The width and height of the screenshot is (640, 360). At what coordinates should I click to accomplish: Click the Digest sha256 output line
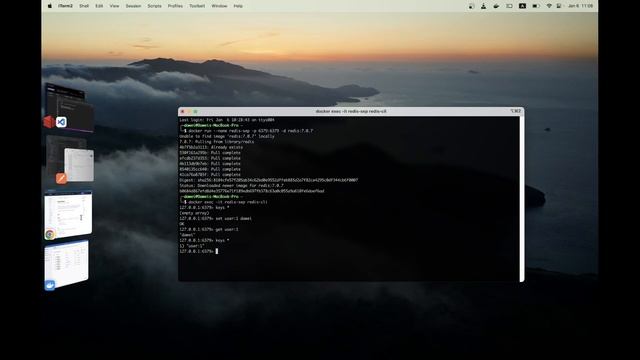(x=269, y=180)
